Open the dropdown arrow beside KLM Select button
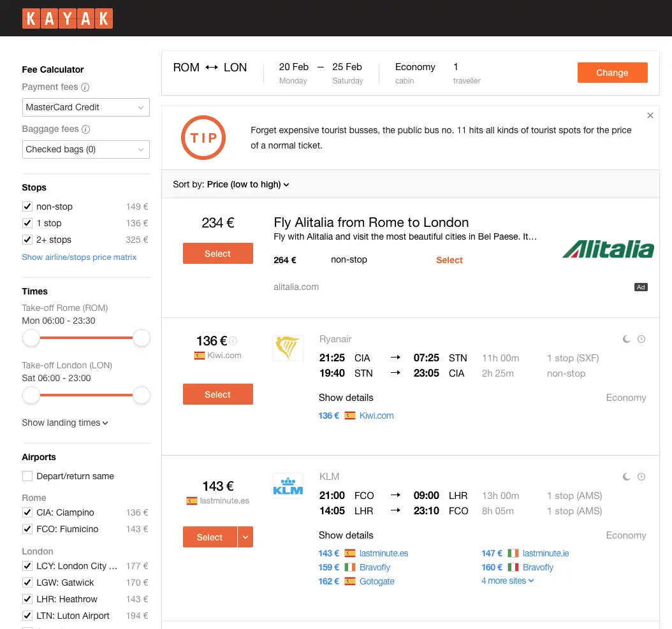Screen dimensions: 672x629 point(245,537)
